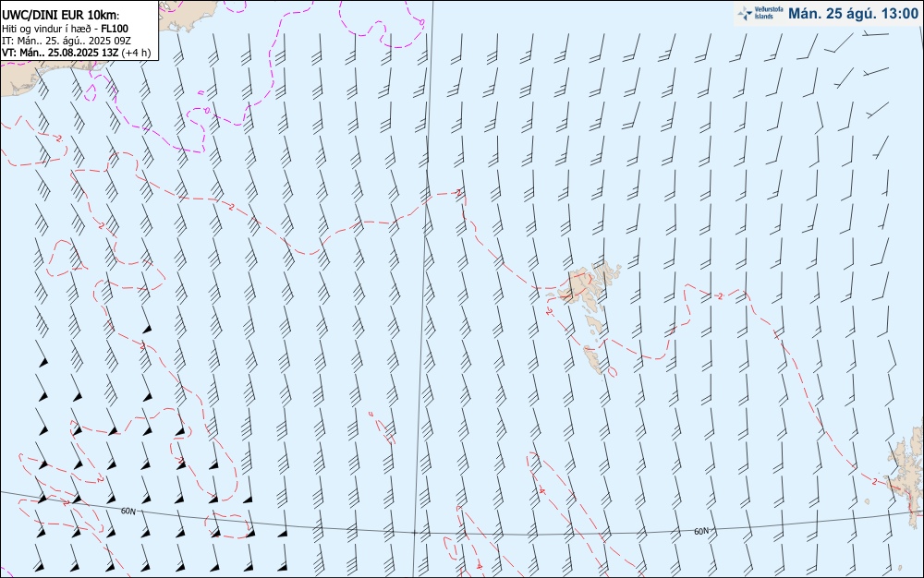Click the 'Hiti og vindur í hæð - FL100' line
The width and height of the screenshot is (924, 578).
coord(65,29)
